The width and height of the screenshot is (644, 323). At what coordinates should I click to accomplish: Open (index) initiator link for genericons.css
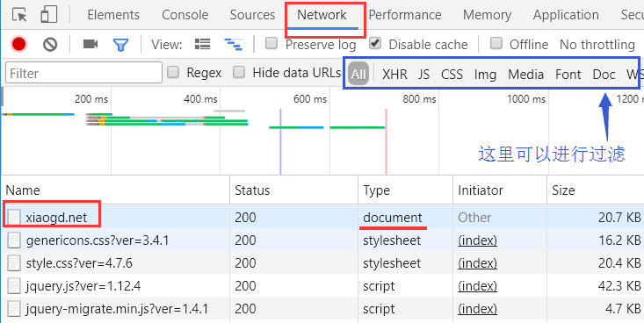click(x=477, y=240)
